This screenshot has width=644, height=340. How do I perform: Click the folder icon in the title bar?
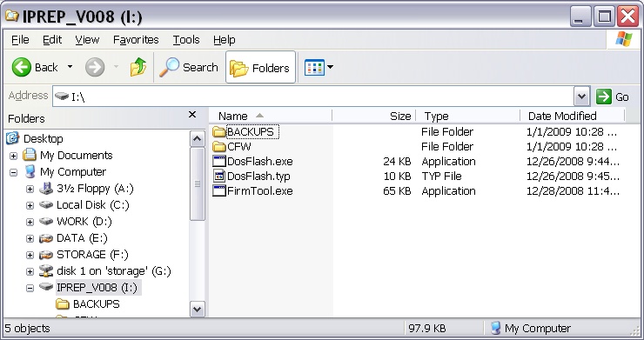[x=12, y=16]
